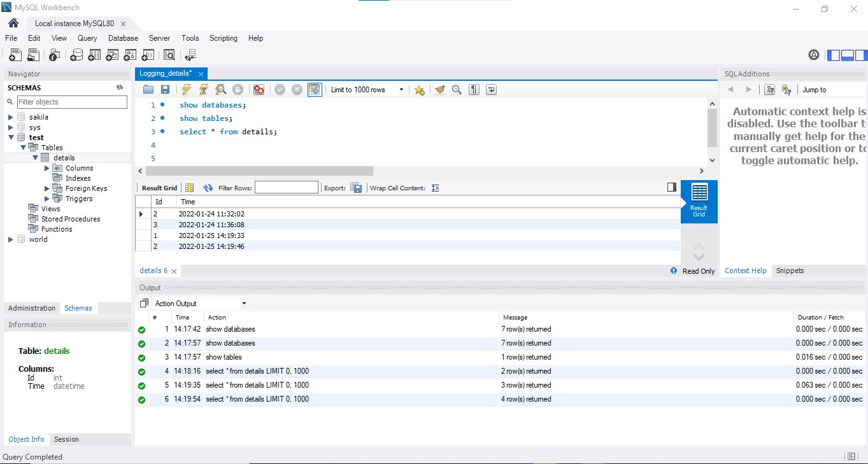Toggle wrap cell content icon
868x464 pixels.
(436, 188)
